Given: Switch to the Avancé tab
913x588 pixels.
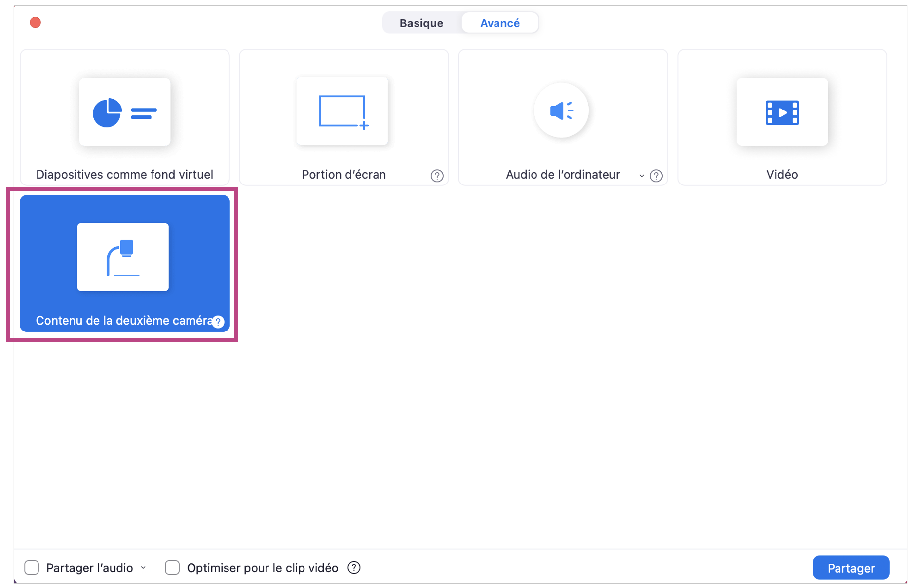Looking at the screenshot, I should click(x=499, y=23).
